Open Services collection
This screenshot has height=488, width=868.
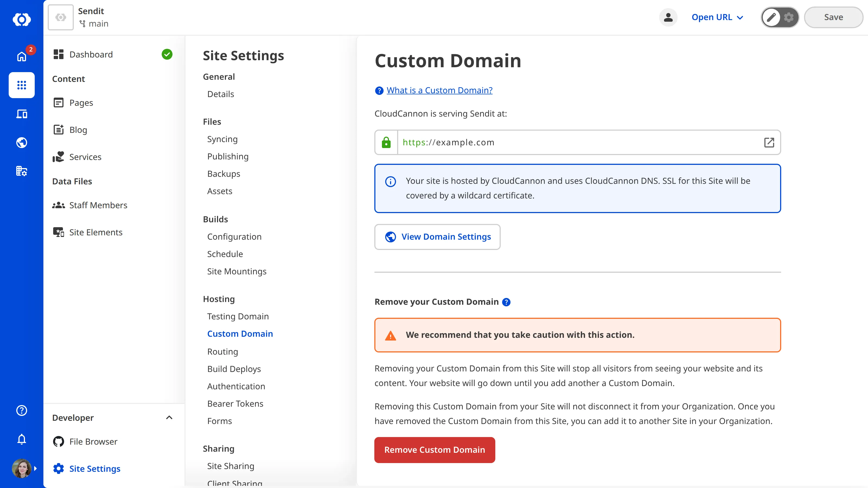(x=85, y=157)
